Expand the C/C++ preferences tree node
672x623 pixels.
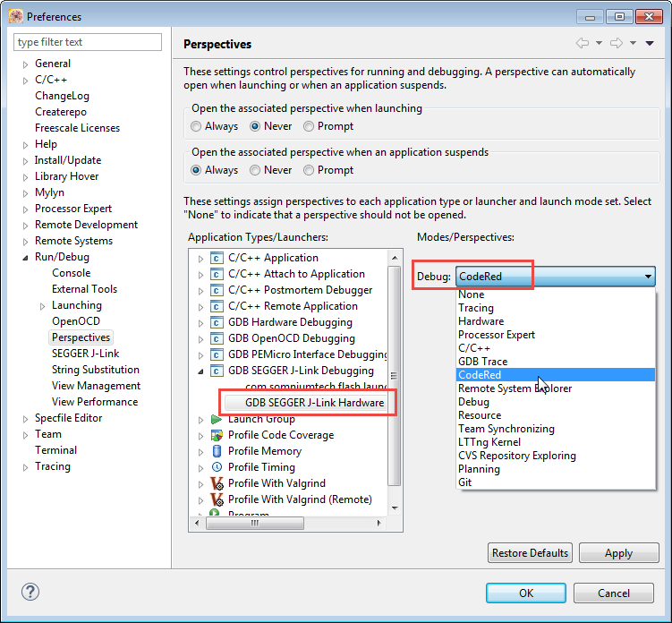[x=24, y=80]
